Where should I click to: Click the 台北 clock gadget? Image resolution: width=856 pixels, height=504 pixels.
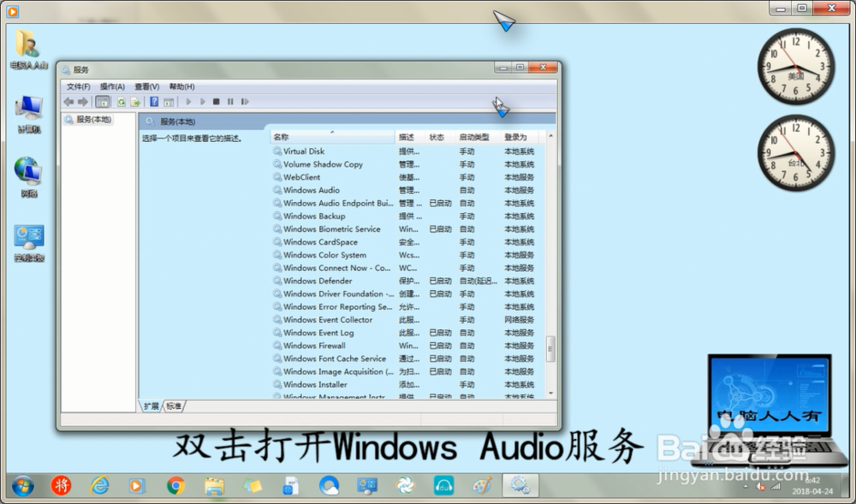click(x=795, y=153)
